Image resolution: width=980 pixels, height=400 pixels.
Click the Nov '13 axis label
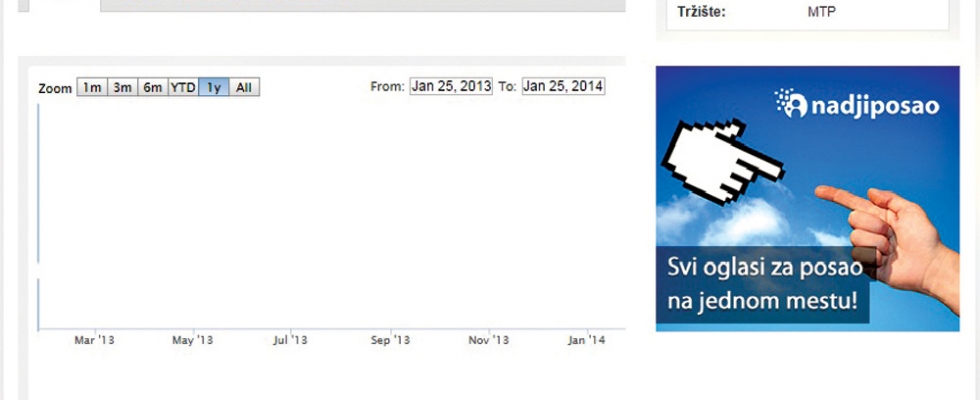point(489,341)
